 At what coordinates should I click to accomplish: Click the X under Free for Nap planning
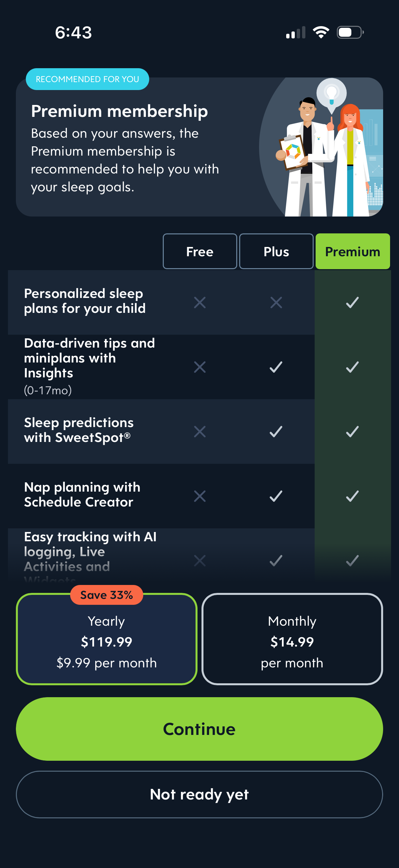(199, 495)
